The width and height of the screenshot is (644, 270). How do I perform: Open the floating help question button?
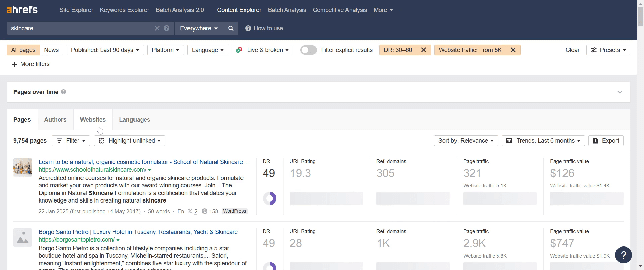tap(624, 255)
